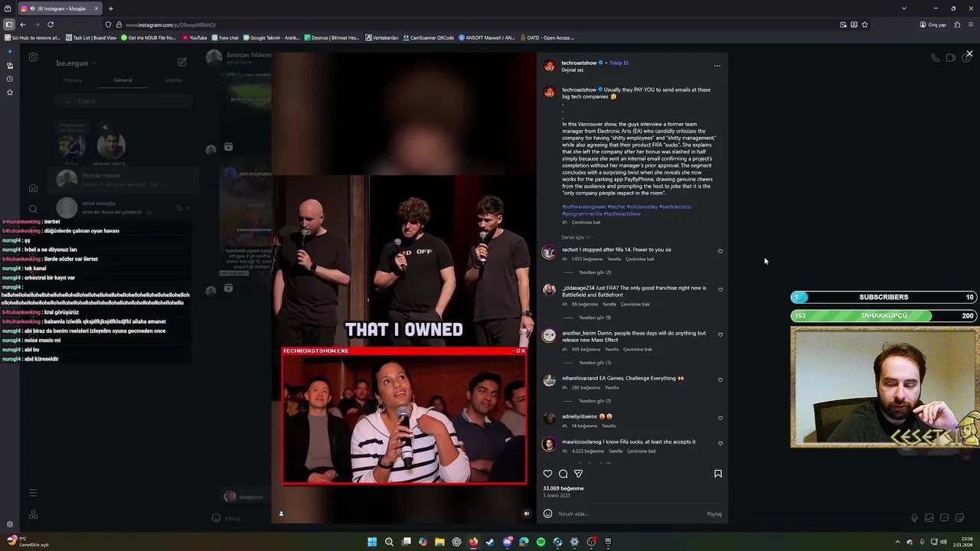Image resolution: width=980 pixels, height=551 pixels.
Task: Bookmark this page with the star icon
Action: [865, 24]
